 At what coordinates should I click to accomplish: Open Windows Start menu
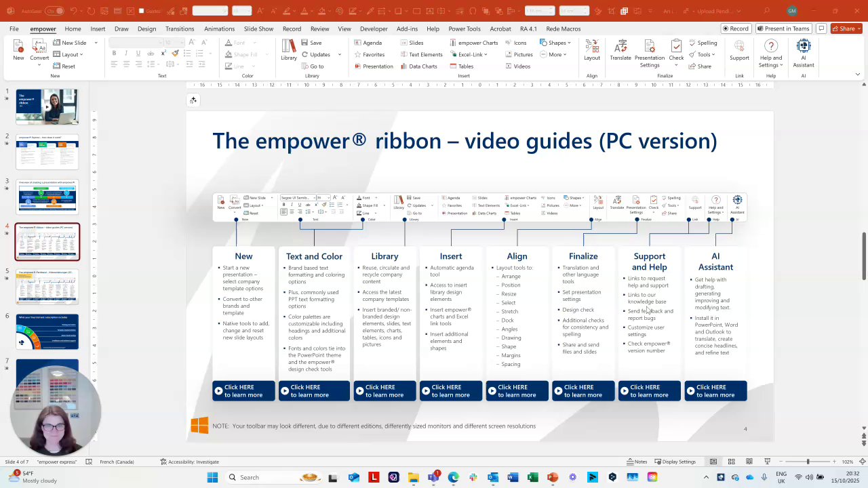pos(212,477)
